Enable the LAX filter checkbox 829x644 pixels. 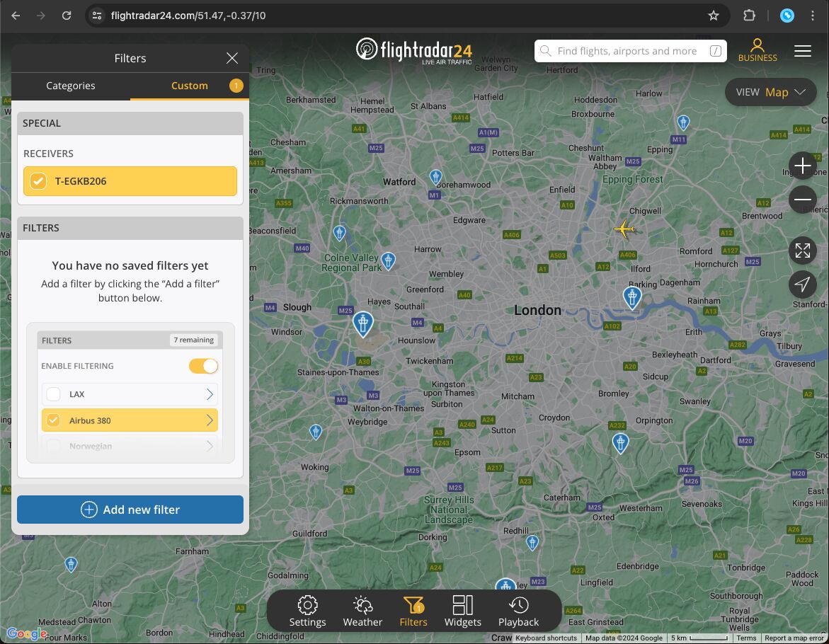point(53,394)
